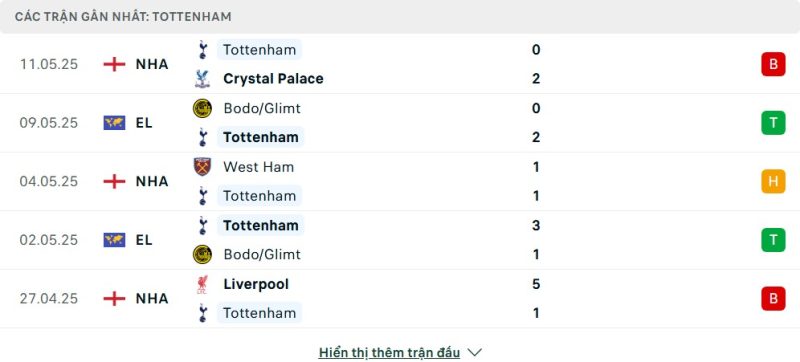Open the Crystal Palace team name
The image size is (800, 362).
point(273,79)
